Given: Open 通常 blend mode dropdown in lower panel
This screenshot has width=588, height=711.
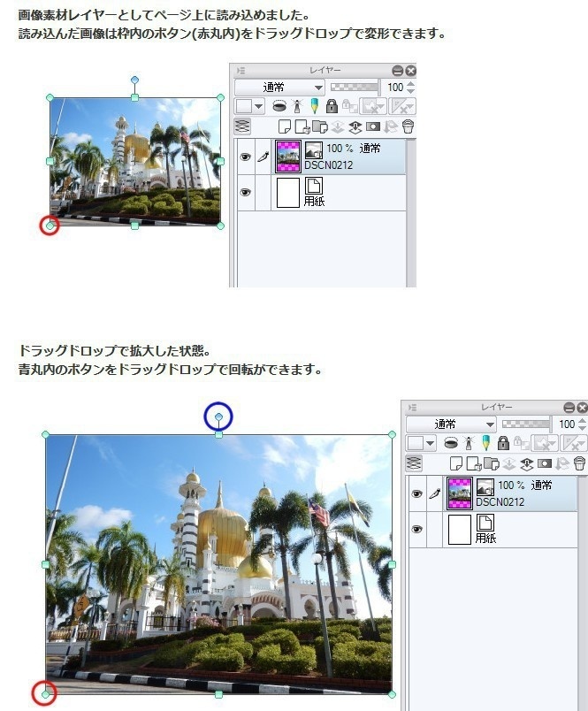Looking at the screenshot, I should coord(451,424).
